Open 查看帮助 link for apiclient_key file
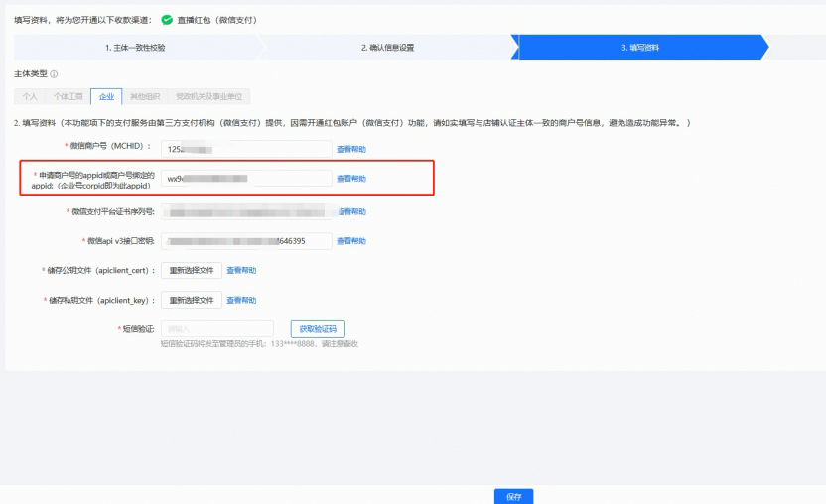This screenshot has width=826, height=504. pyautogui.click(x=241, y=301)
